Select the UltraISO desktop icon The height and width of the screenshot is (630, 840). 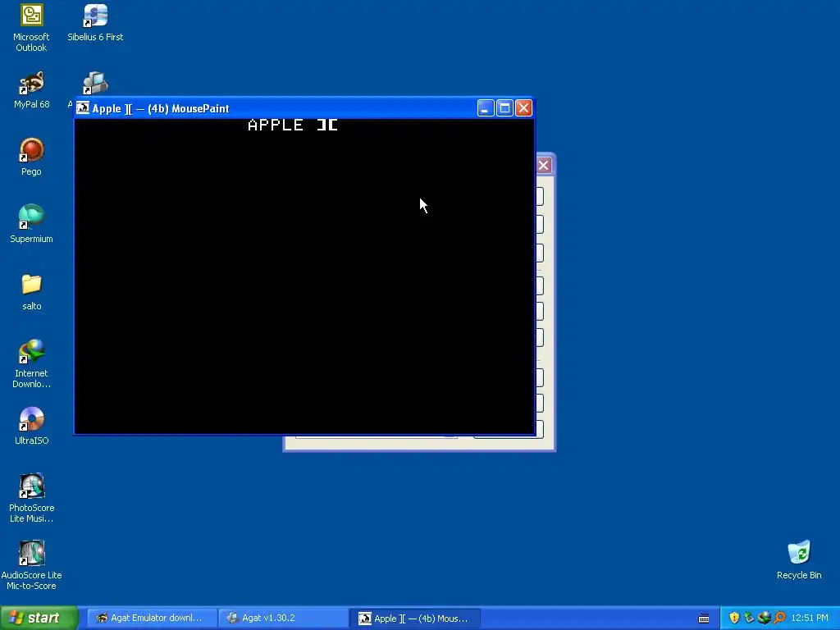pyautogui.click(x=31, y=426)
